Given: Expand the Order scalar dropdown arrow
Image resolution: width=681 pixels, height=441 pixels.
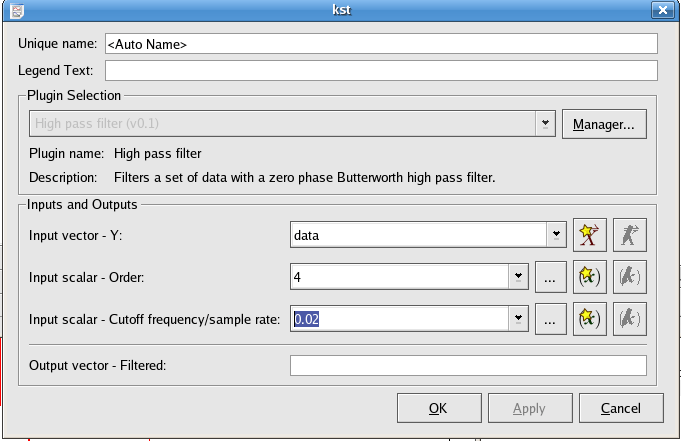Looking at the screenshot, I should click(518, 277).
